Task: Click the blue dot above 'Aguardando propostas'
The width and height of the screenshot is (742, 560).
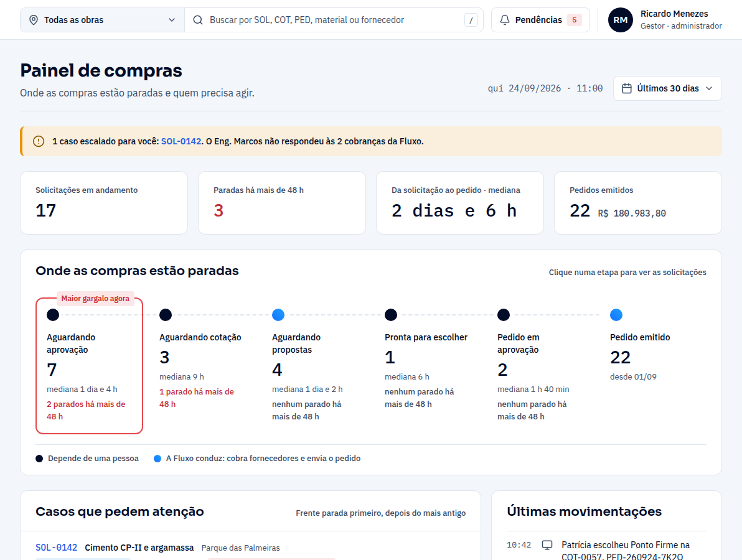Action: 278,314
